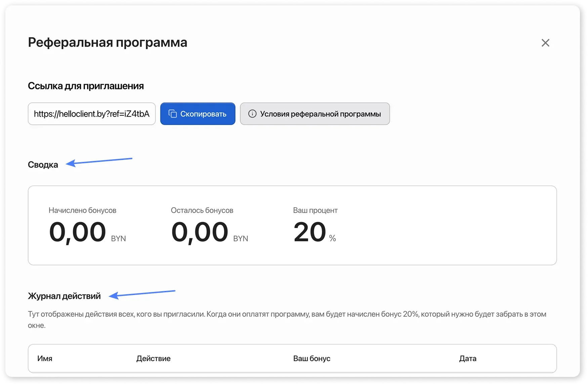The image size is (588, 385).
Task: Click the Осталось бонусов value
Action: point(199,231)
